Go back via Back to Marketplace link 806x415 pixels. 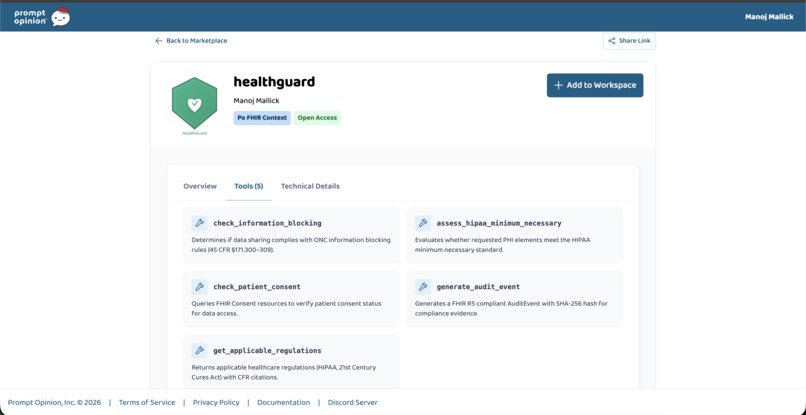click(x=191, y=41)
